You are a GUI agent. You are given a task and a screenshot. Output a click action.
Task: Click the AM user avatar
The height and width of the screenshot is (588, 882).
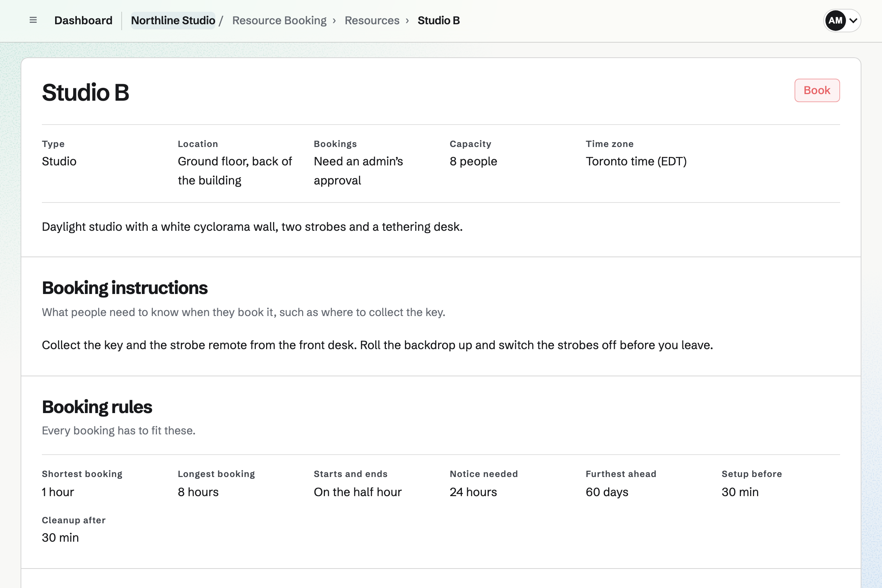(835, 21)
